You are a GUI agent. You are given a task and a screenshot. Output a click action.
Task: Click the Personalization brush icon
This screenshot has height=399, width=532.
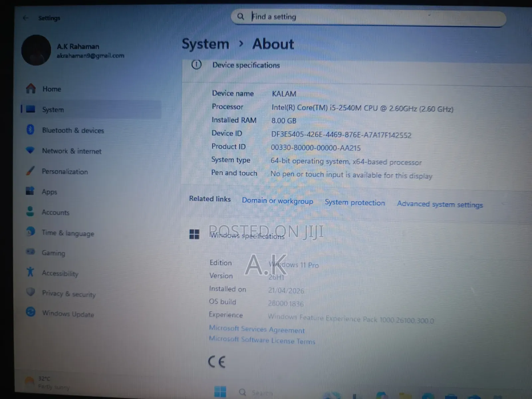30,171
